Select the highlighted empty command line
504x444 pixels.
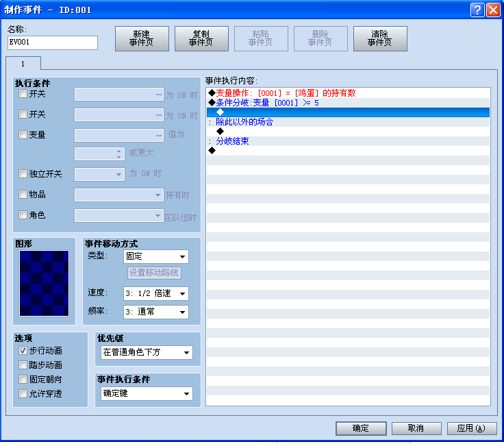348,112
